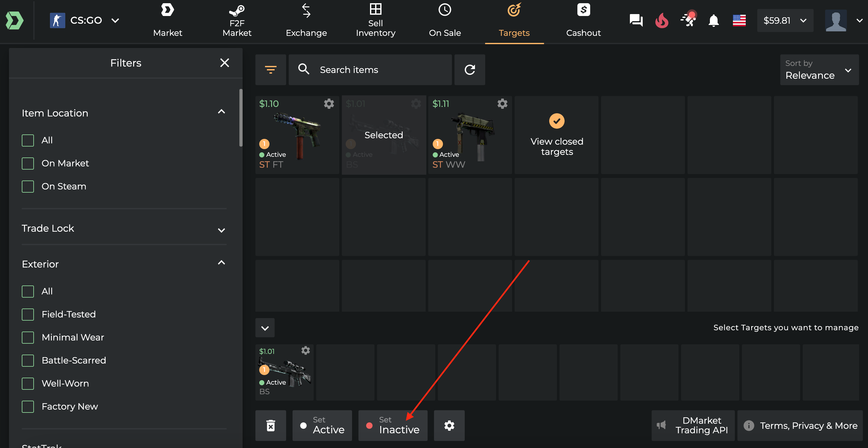Open settings gear on $1.10 target

(x=329, y=104)
